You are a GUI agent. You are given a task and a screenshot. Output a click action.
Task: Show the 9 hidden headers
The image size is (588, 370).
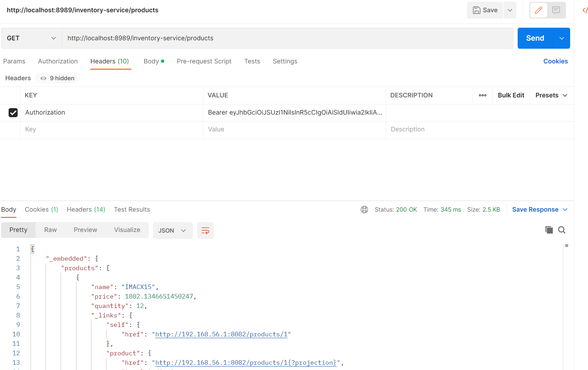[x=57, y=78]
